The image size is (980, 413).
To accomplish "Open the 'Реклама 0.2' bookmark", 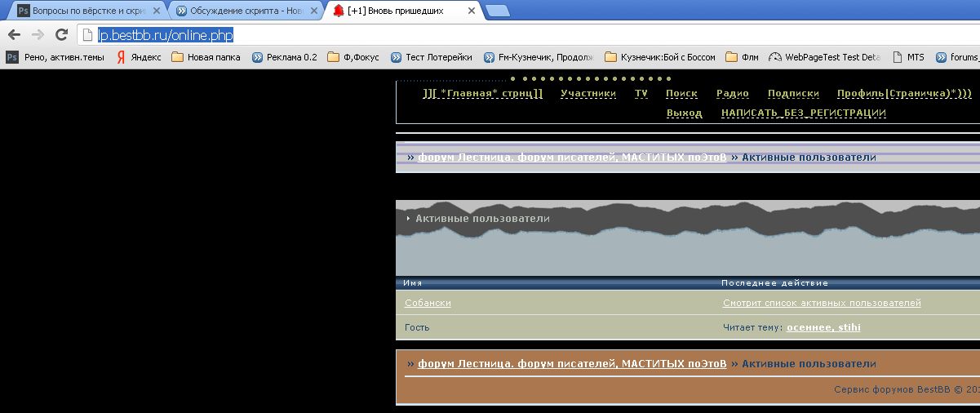I will click(x=284, y=57).
